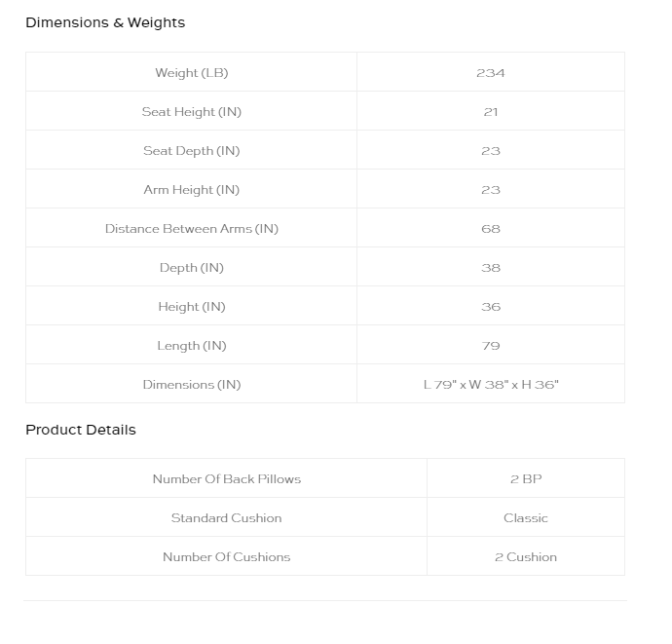Click the Product Details heading
Screen dimensions: 672x644
click(81, 430)
